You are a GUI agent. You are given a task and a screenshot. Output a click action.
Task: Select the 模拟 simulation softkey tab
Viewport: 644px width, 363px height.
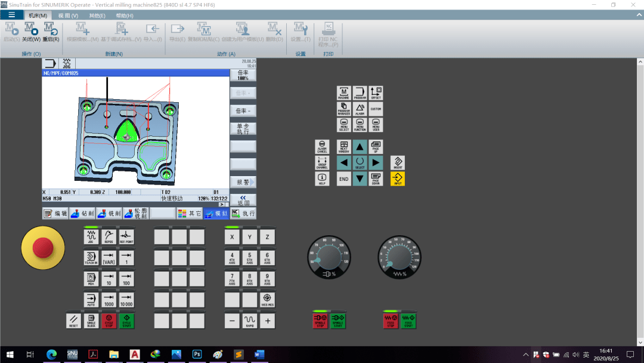tap(216, 213)
